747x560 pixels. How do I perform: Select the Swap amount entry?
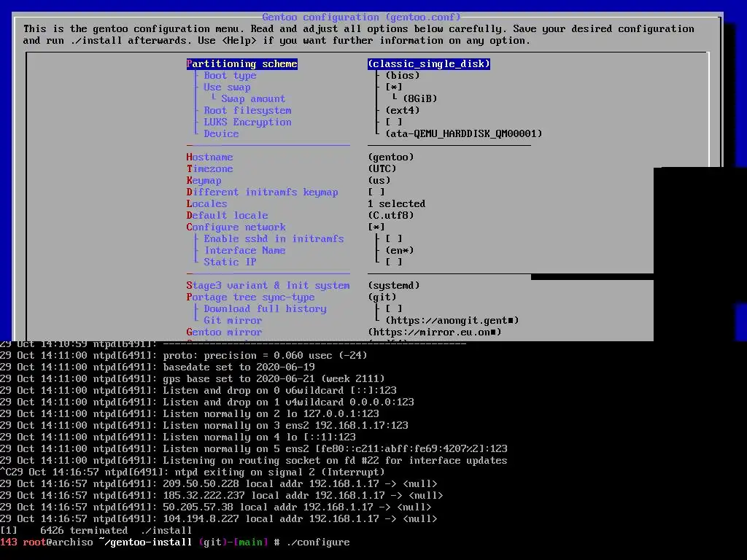253,98
